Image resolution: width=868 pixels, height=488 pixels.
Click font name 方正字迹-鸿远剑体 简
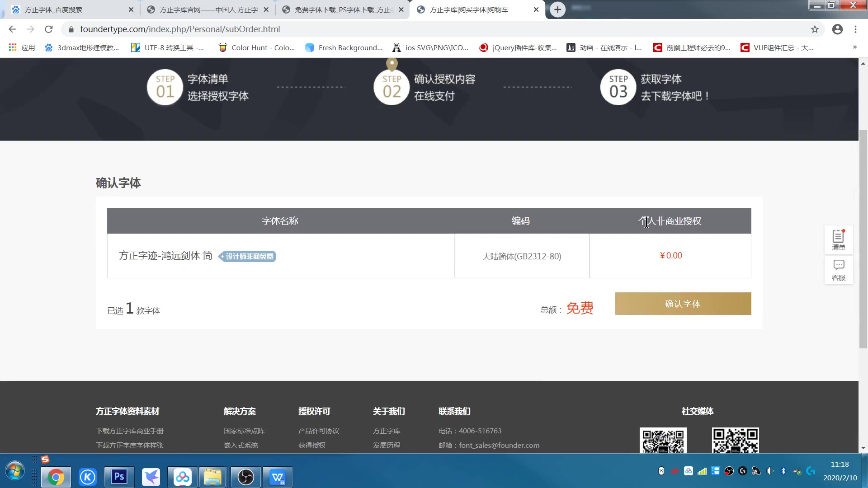coord(165,256)
